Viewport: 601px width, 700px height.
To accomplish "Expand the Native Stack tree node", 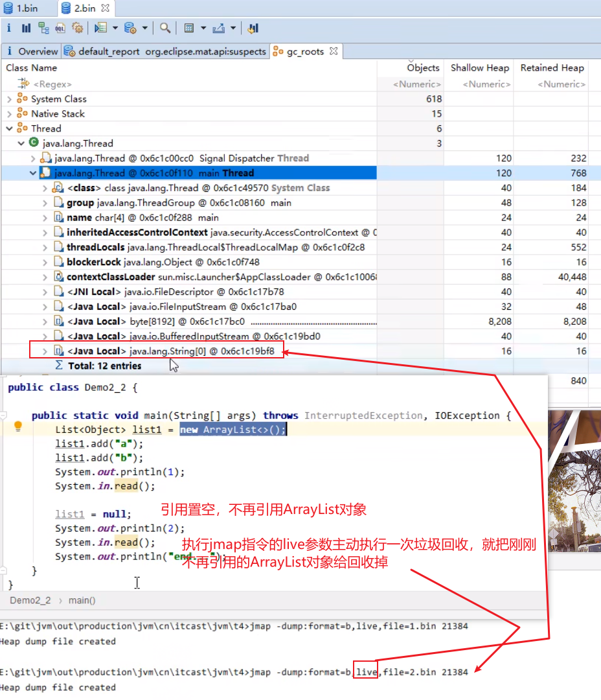I will 9,114.
